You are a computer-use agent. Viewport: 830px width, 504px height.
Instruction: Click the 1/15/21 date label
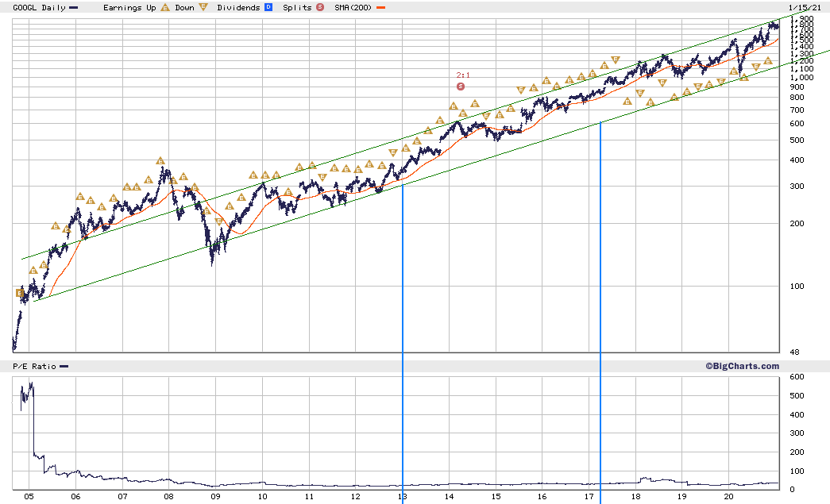[x=805, y=7]
